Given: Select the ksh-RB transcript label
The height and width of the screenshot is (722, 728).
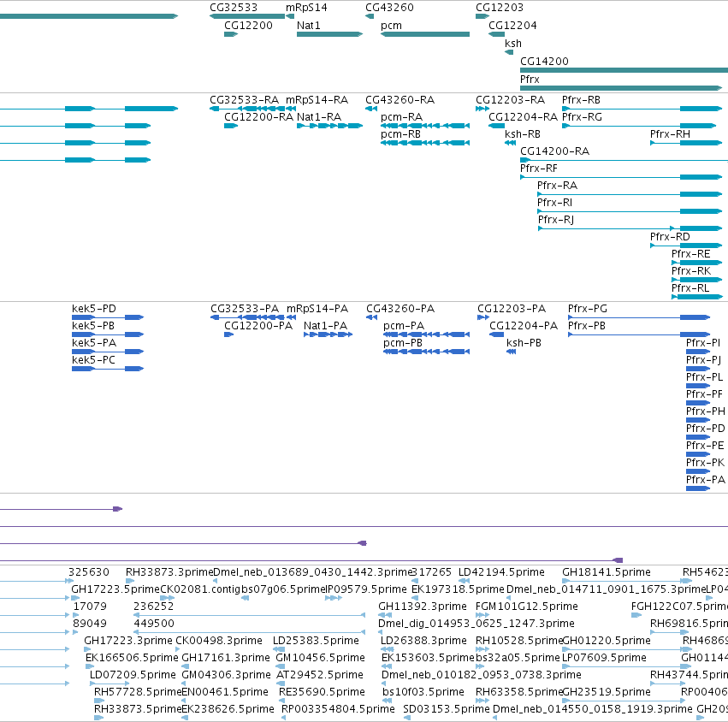Looking at the screenshot, I should [x=523, y=134].
